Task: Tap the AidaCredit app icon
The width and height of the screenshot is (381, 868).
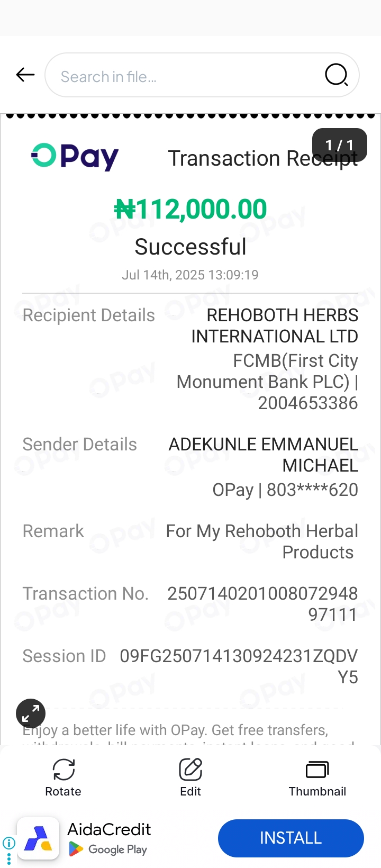Action: (x=38, y=838)
